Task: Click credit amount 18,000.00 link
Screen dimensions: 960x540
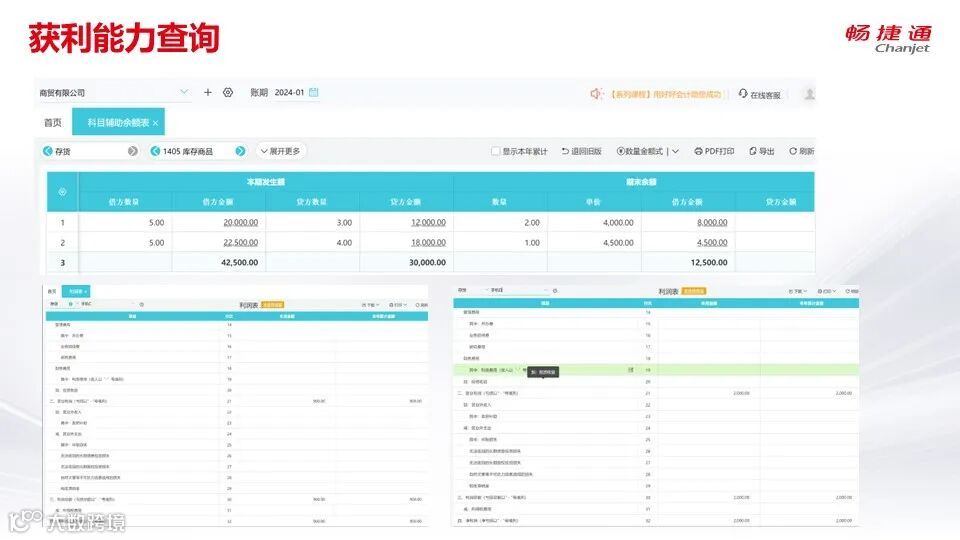Action: [x=428, y=242]
